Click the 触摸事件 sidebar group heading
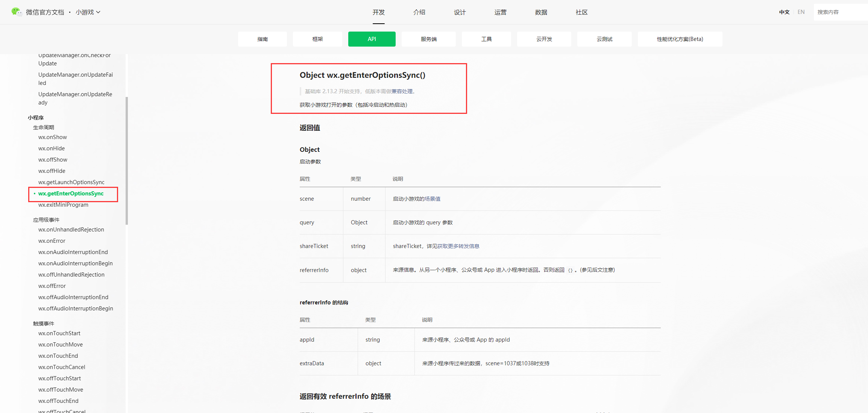 (x=44, y=324)
